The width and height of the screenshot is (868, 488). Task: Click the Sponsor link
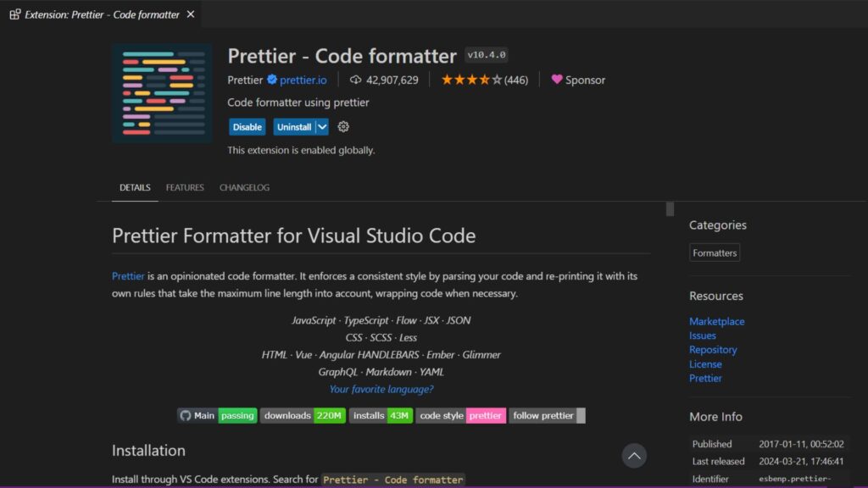[x=585, y=80]
